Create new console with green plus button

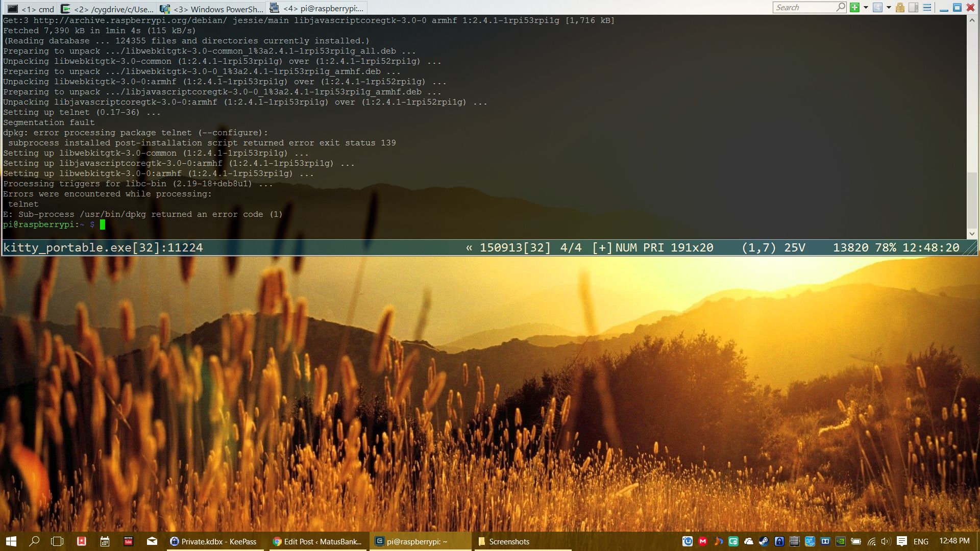pos(855,7)
